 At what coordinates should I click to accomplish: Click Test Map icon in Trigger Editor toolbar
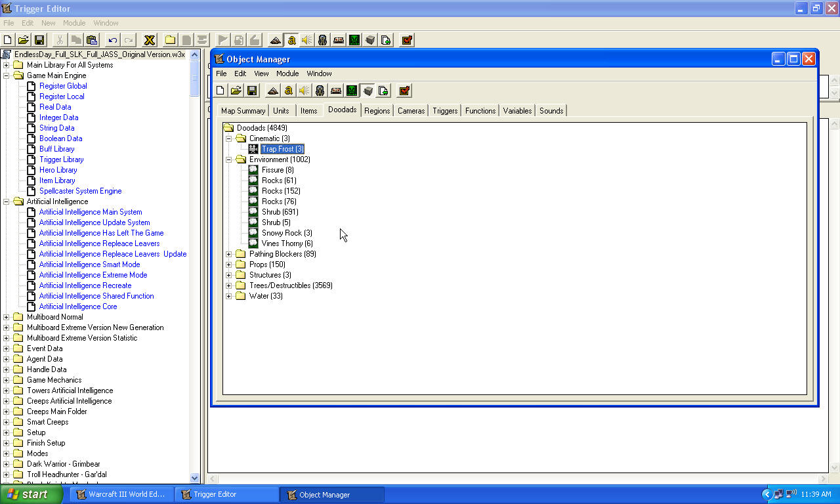pyautogui.click(x=407, y=40)
